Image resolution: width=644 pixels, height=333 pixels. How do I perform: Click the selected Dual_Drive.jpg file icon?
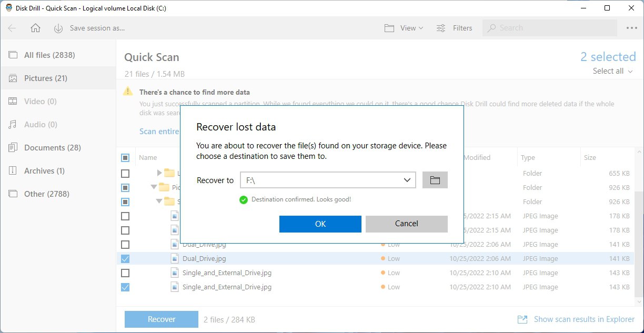175,258
